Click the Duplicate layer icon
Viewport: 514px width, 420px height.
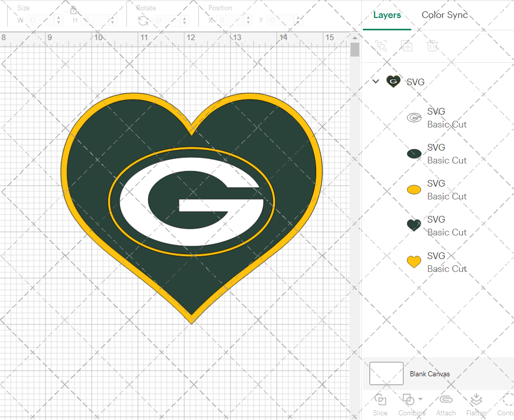tap(407, 46)
